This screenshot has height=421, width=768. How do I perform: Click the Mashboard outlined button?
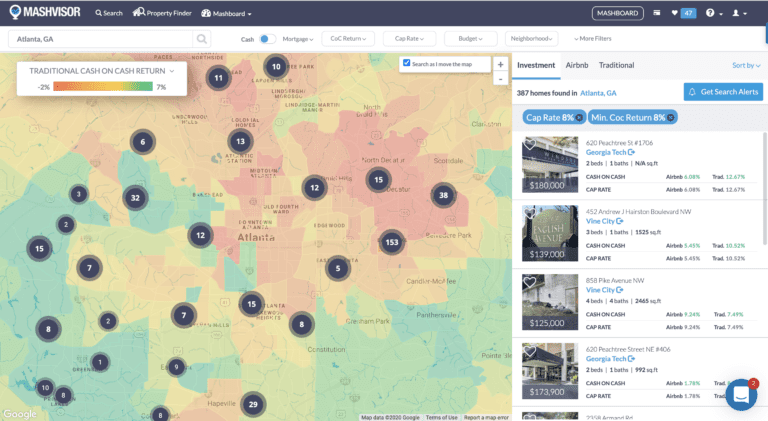[617, 13]
